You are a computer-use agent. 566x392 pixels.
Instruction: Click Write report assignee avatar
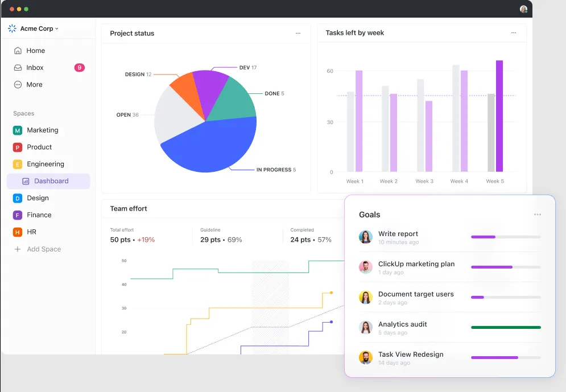coord(366,237)
